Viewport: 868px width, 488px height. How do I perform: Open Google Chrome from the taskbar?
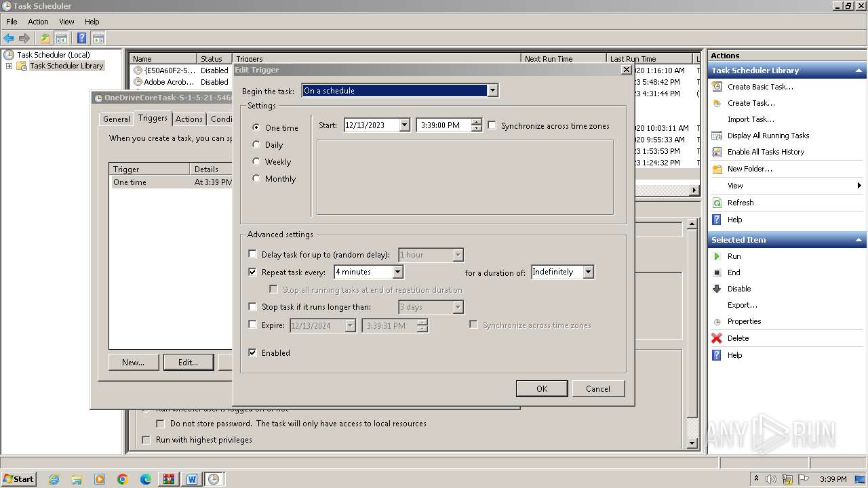pyautogui.click(x=123, y=479)
